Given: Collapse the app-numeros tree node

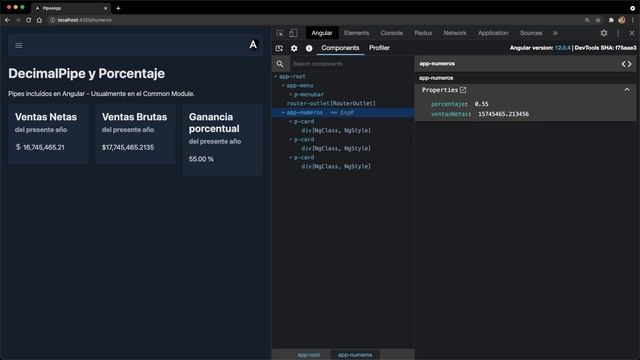Looking at the screenshot, I should coord(283,112).
